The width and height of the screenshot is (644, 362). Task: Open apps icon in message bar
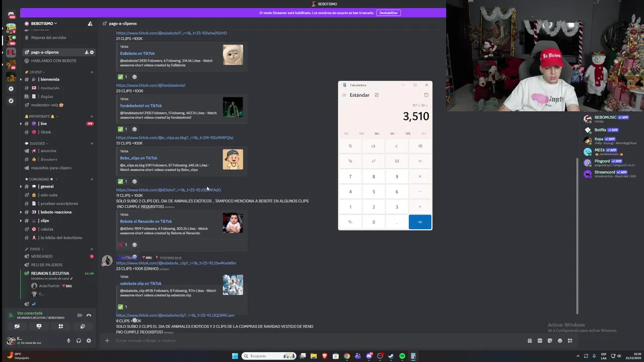pos(570,341)
